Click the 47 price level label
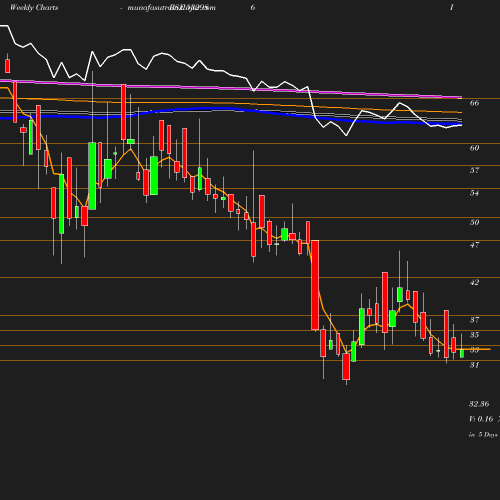The width and height of the screenshot is (500, 500). pos(474,245)
